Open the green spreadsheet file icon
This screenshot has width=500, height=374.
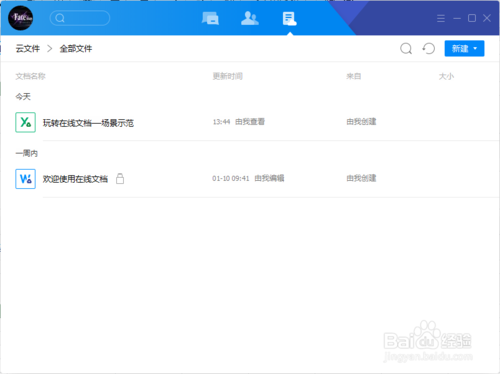click(25, 122)
